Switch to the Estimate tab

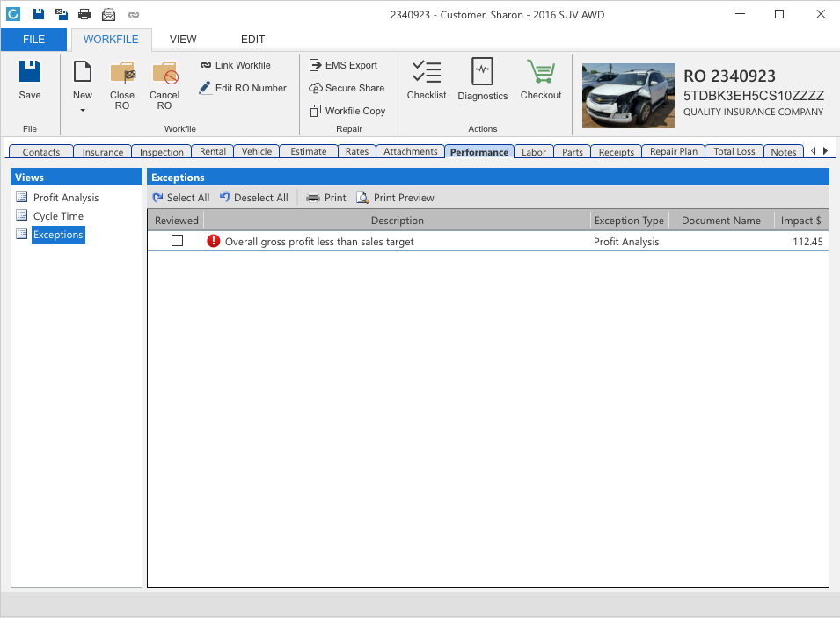coord(308,151)
